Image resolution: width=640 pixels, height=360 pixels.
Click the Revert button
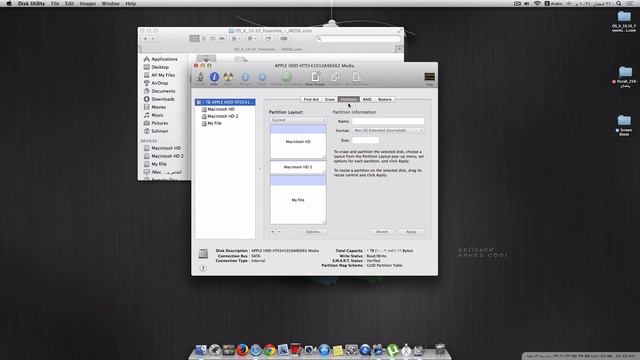[382, 232]
